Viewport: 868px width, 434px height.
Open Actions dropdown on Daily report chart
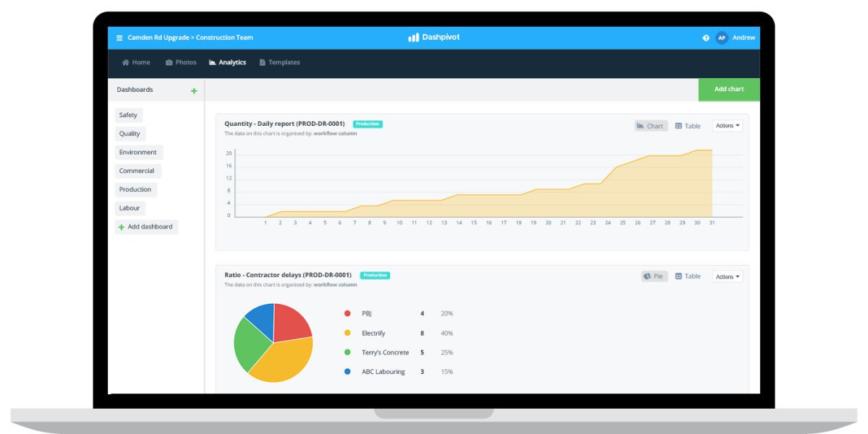(728, 126)
